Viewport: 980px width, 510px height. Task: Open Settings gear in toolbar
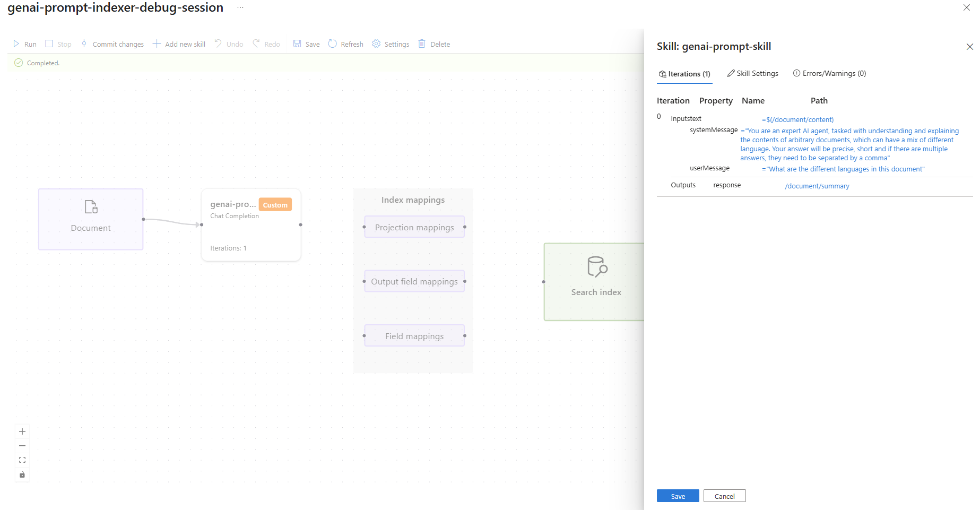point(376,44)
